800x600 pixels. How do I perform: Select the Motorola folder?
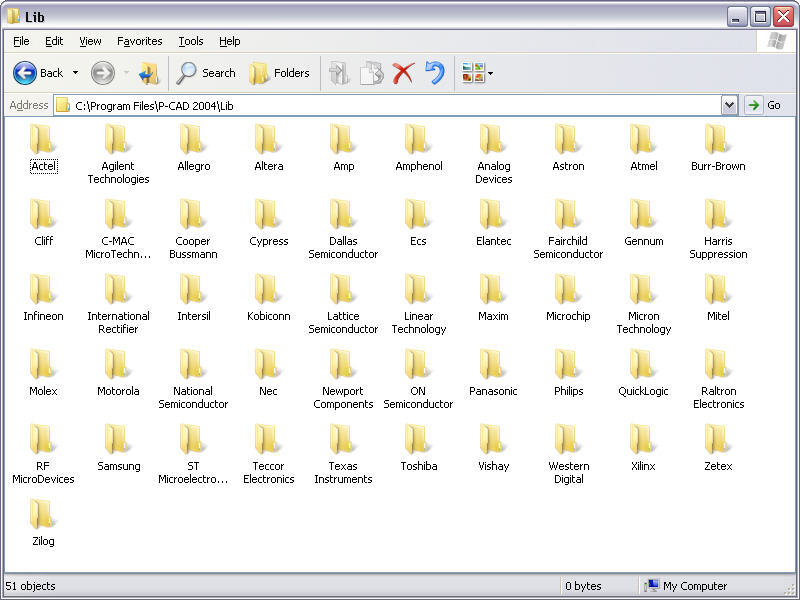[x=118, y=373]
